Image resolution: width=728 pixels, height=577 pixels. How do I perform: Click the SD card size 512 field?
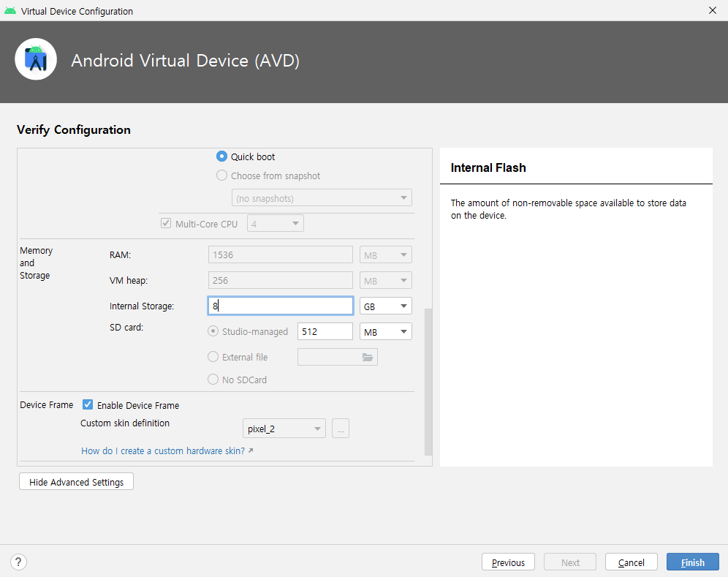(325, 331)
